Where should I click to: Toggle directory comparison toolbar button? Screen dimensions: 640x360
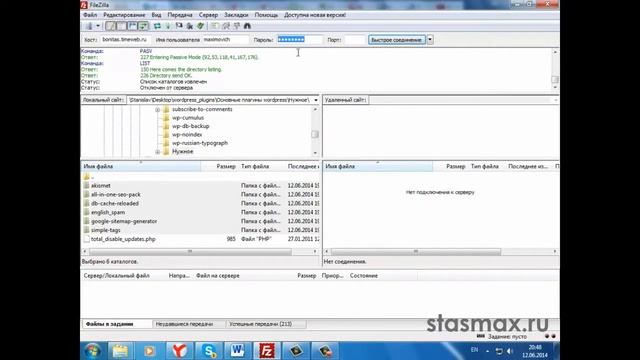click(226, 26)
